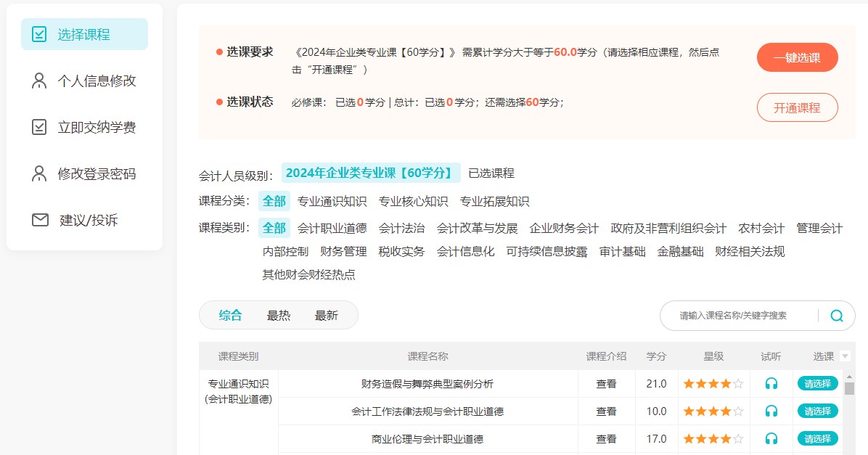Filter by 专业核心知识 category
The height and width of the screenshot is (455, 868).
[413, 202]
